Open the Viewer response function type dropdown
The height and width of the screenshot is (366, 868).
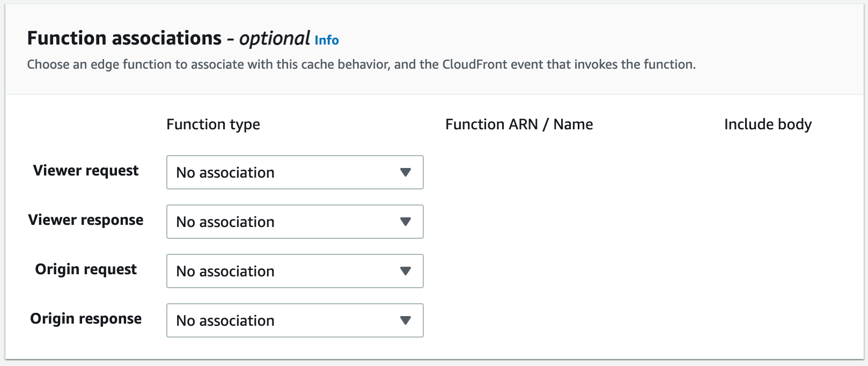pyautogui.click(x=295, y=222)
